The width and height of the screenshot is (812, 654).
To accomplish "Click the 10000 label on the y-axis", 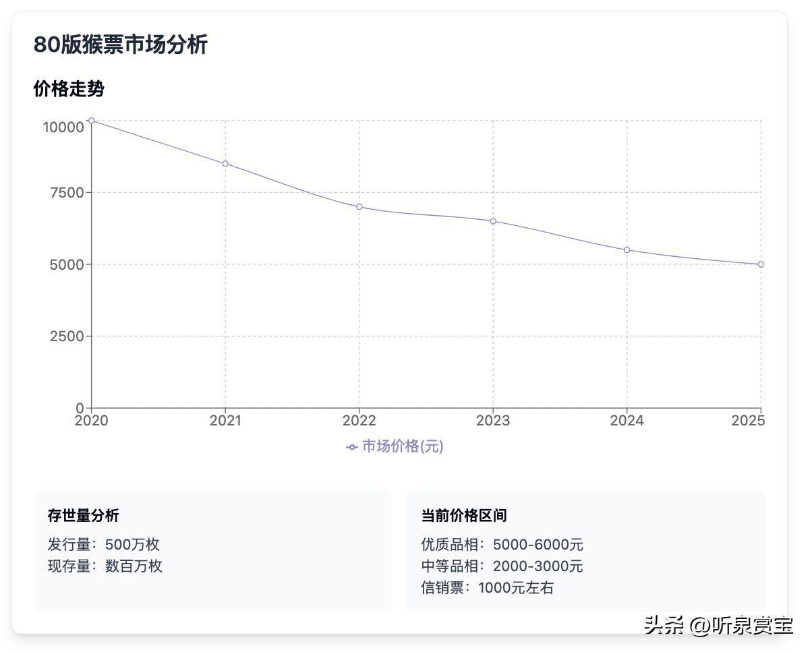I will tap(63, 127).
